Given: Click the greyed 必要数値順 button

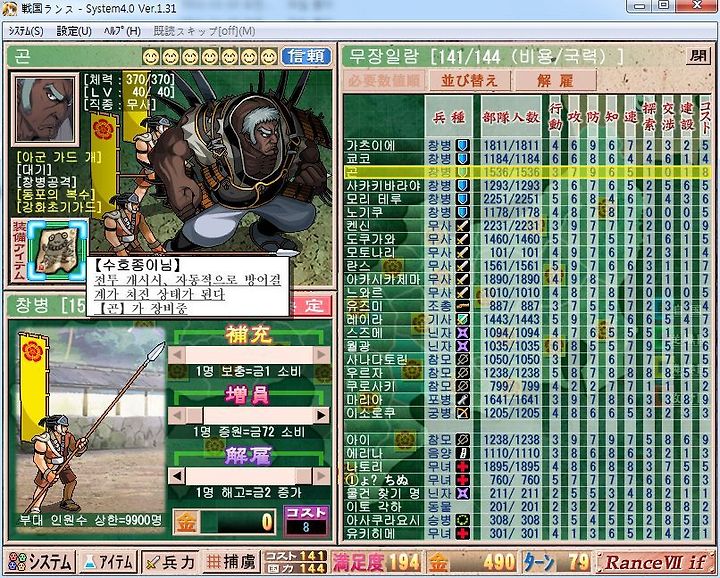Looking at the screenshot, I should (384, 80).
